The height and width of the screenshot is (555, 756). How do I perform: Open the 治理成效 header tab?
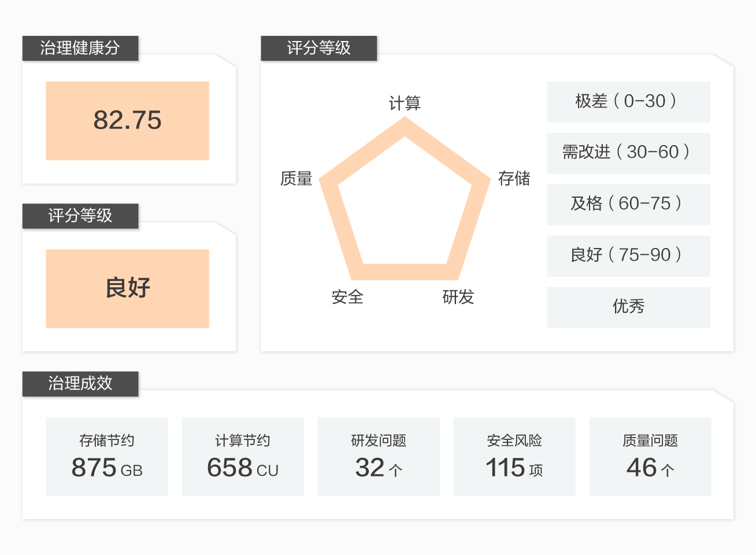(80, 383)
